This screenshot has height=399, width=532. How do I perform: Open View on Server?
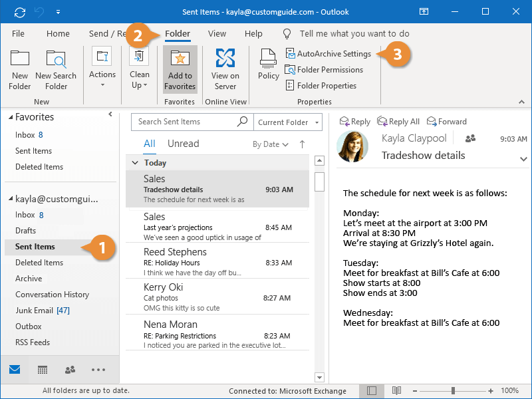225,70
